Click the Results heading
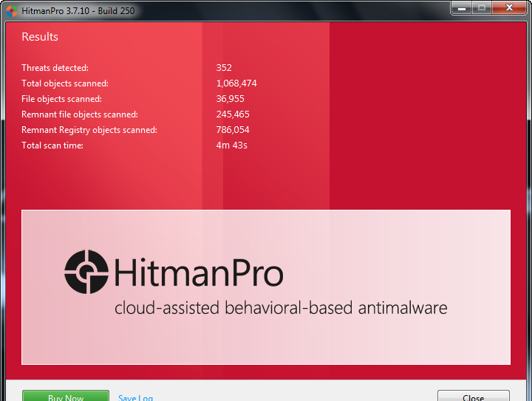This screenshot has width=532, height=401. click(40, 37)
